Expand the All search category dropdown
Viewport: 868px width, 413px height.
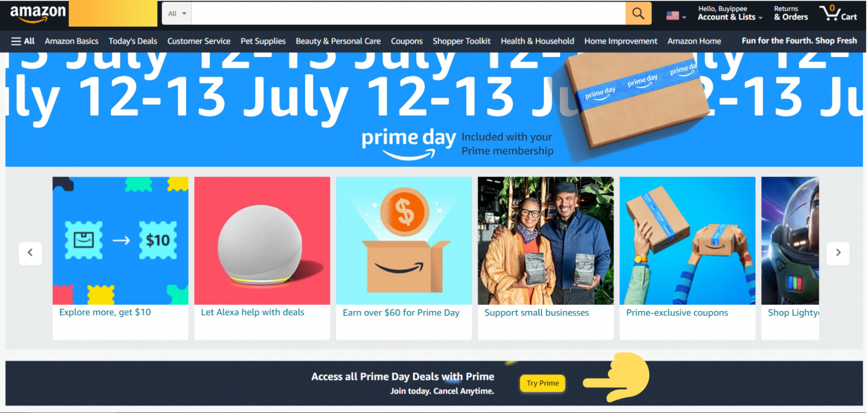point(177,14)
